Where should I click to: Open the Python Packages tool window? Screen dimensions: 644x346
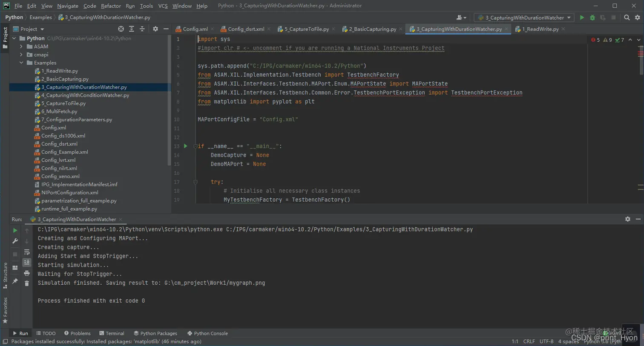(x=155, y=333)
